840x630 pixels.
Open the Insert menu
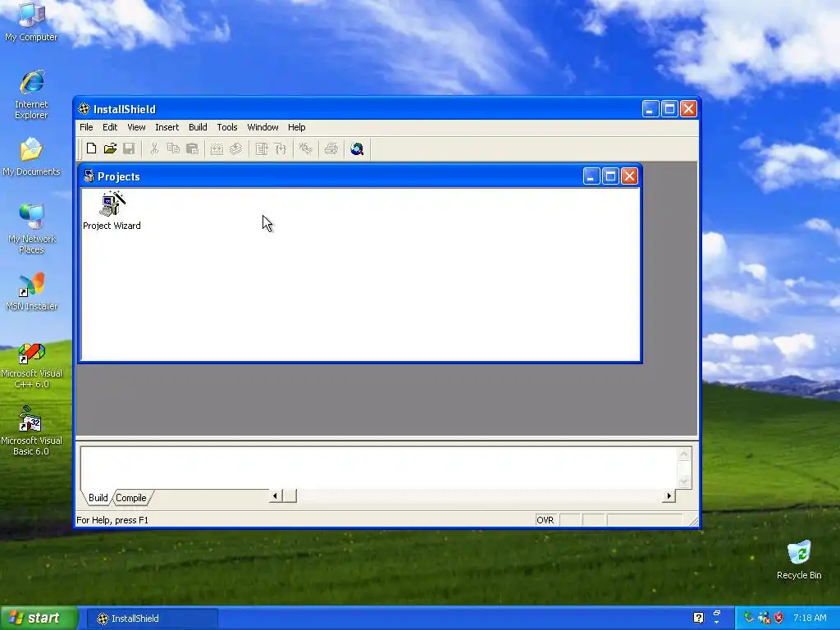(x=167, y=127)
